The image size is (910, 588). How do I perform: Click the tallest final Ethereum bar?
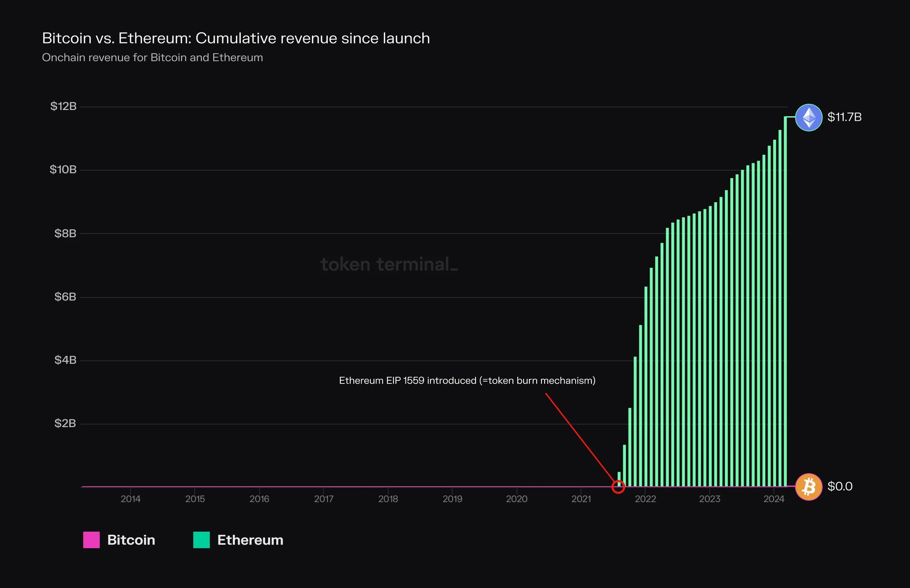coord(785,301)
